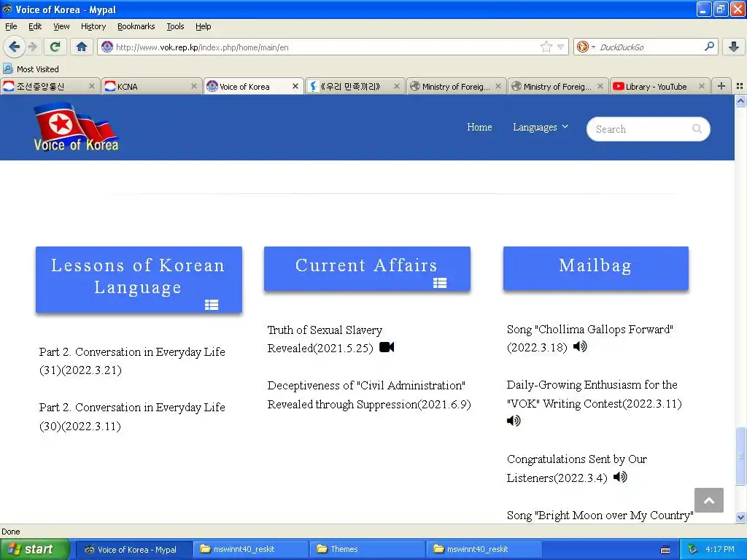Click the video camera icon beside Sexual Slavery article

click(387, 347)
